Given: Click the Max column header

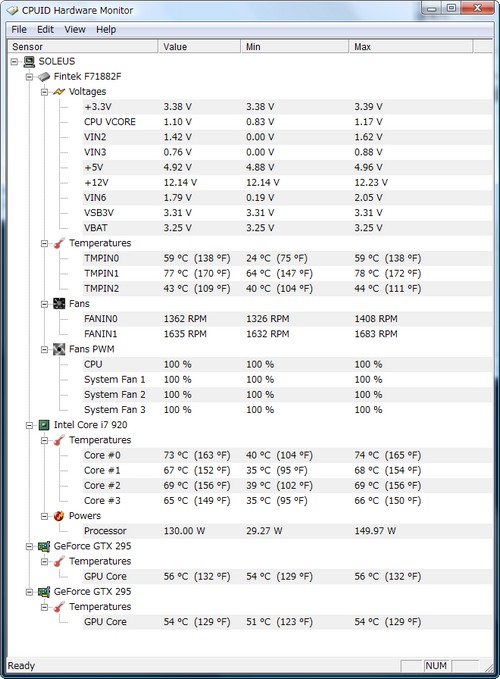Looking at the screenshot, I should click(x=411, y=47).
